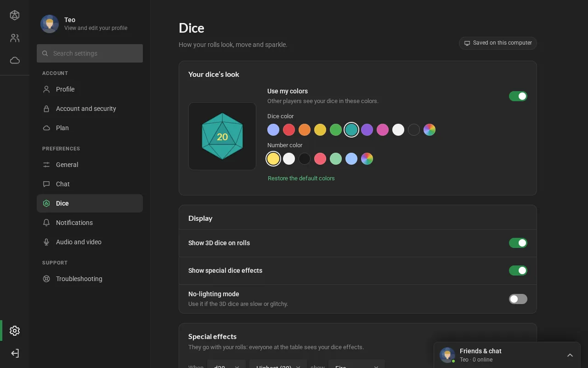
Task: Pick the red dice color swatch
Action: point(289,130)
